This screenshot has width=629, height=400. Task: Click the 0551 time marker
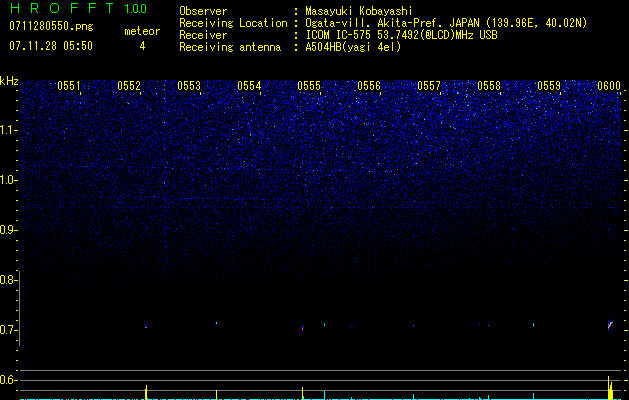pos(69,86)
